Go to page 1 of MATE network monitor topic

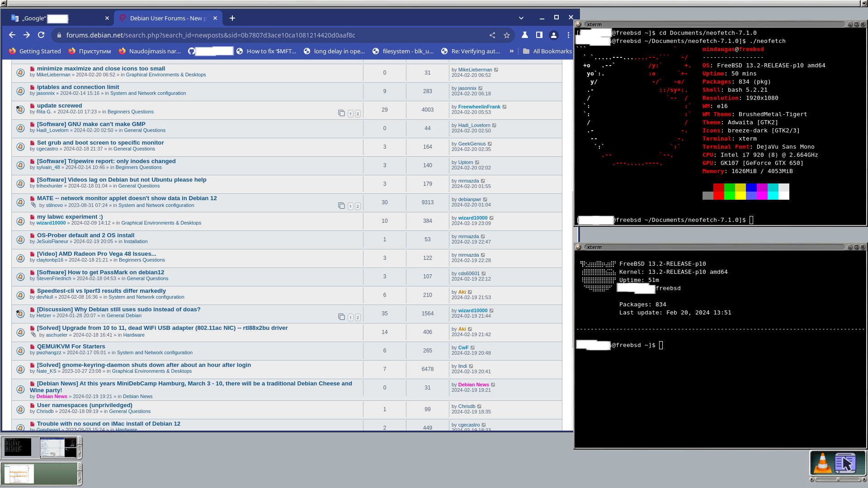pos(350,206)
